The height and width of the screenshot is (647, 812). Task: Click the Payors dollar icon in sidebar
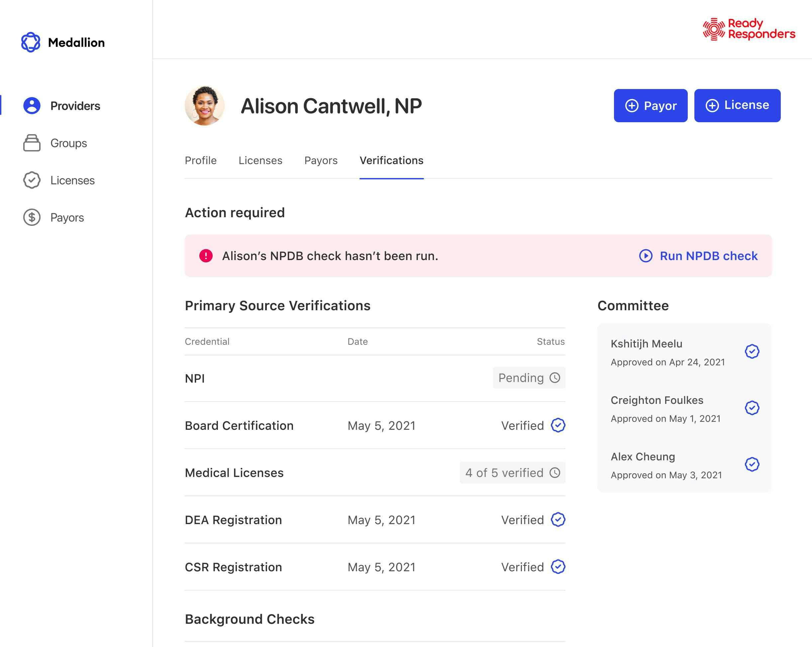[x=32, y=218]
